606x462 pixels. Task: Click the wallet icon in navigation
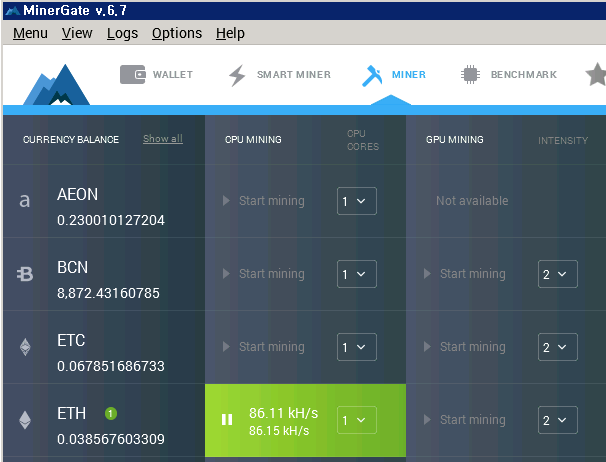click(x=133, y=74)
